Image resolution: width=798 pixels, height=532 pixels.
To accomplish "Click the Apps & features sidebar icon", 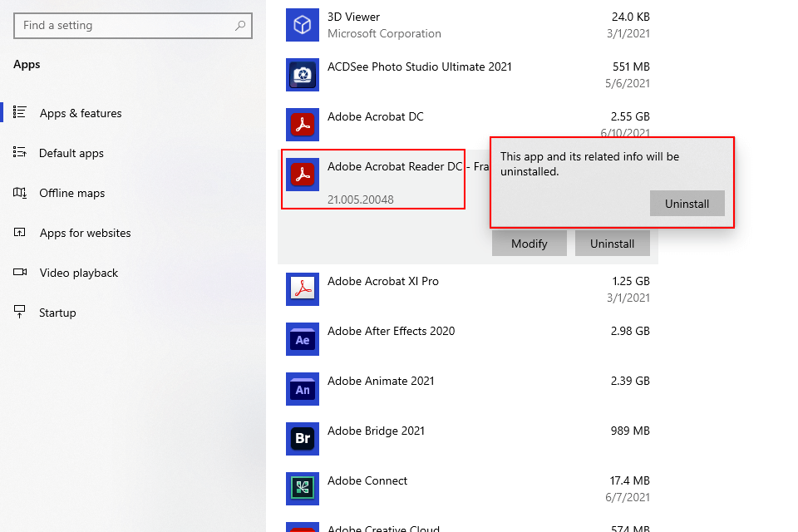I will point(19,112).
